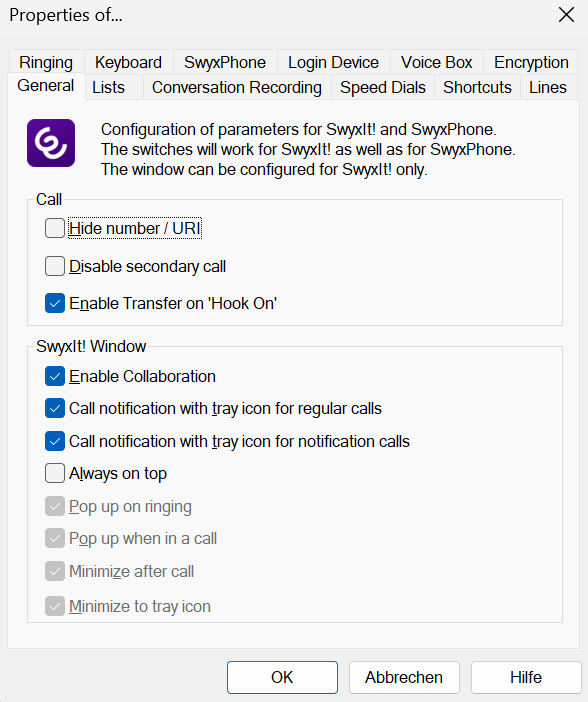Turn off tray icon notification for regular calls
Image resolution: width=588 pixels, height=702 pixels.
(55, 409)
